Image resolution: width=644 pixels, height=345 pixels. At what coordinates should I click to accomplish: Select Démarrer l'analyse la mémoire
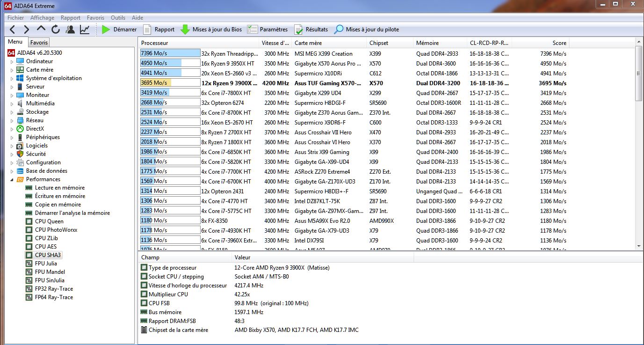tap(72, 213)
